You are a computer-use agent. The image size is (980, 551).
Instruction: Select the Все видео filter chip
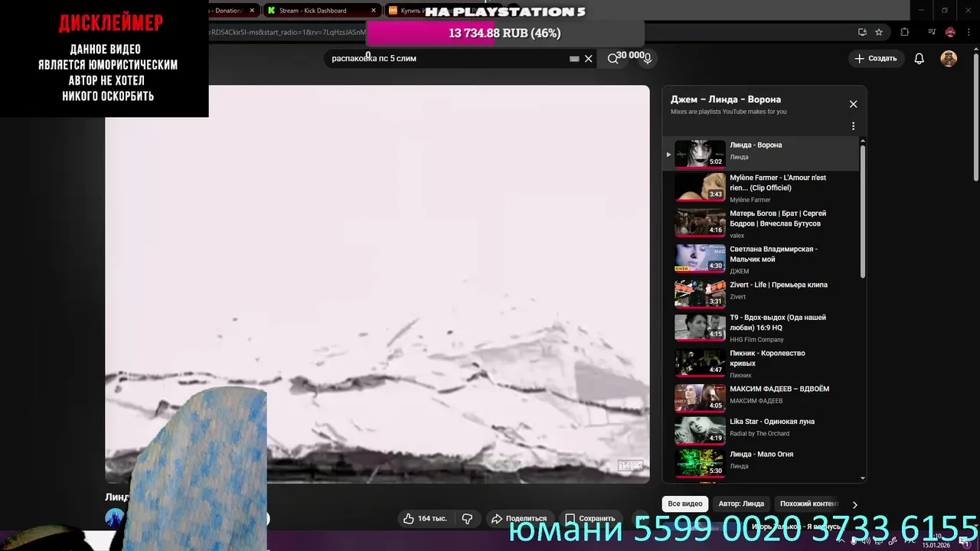[684, 504]
